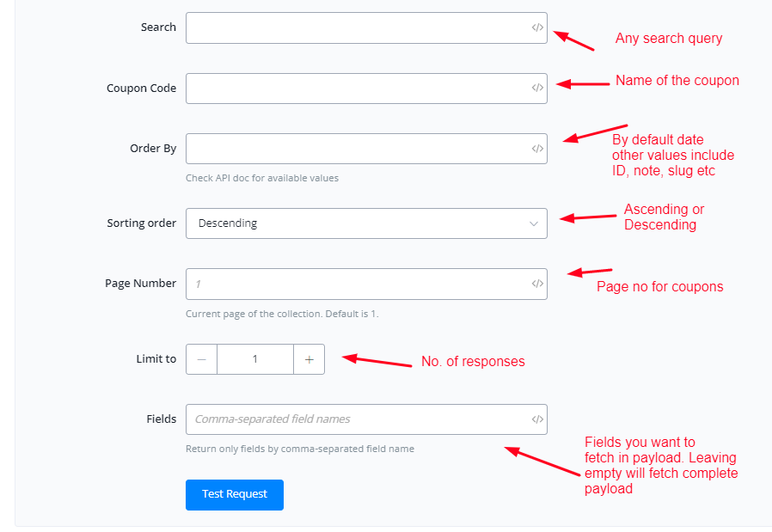Focus the Search input field
The image size is (772, 532).
click(357, 28)
